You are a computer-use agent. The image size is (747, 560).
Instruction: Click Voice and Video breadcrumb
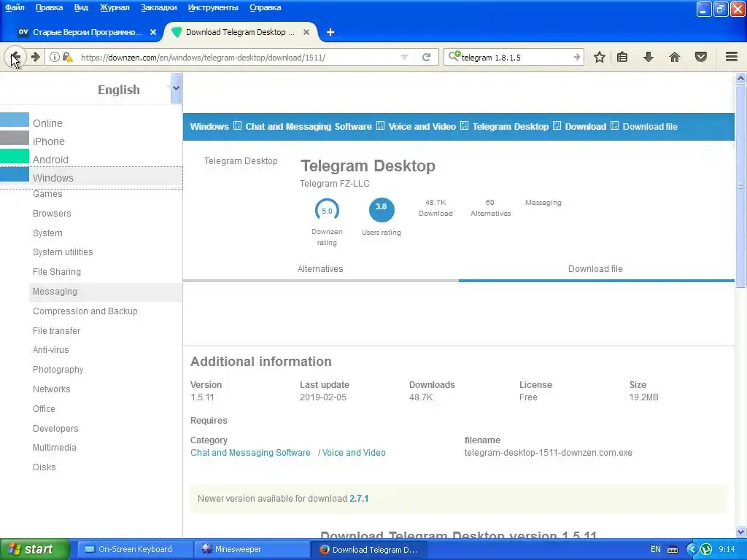click(x=422, y=127)
